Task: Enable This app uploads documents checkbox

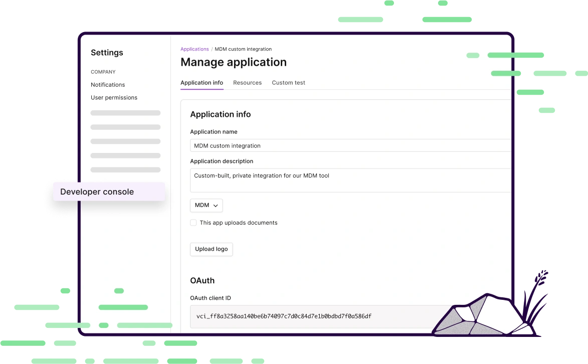Action: 193,223
